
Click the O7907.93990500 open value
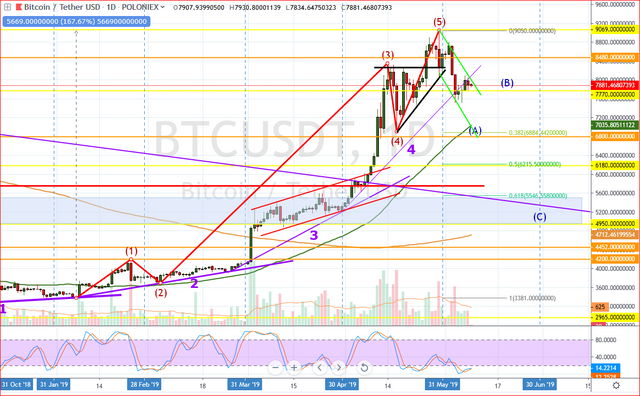198,7
